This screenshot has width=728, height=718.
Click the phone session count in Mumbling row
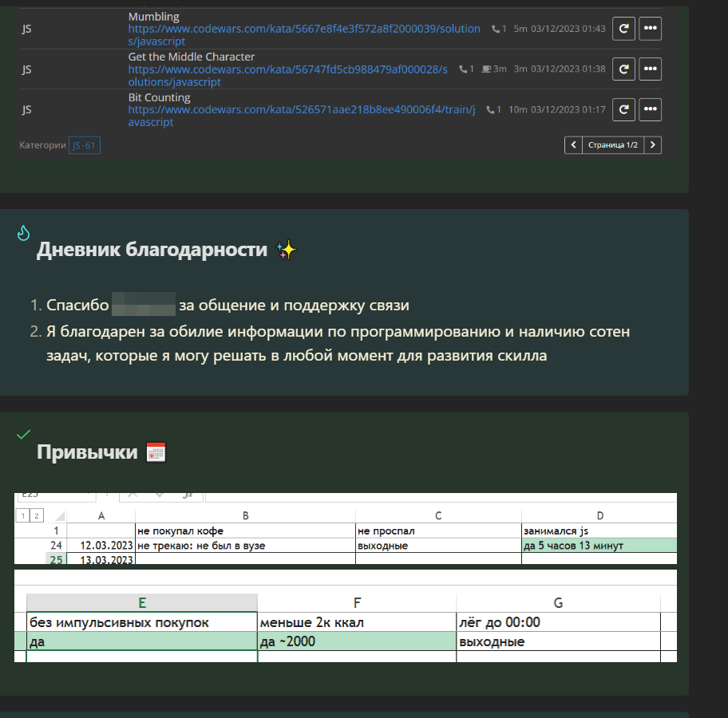499,29
